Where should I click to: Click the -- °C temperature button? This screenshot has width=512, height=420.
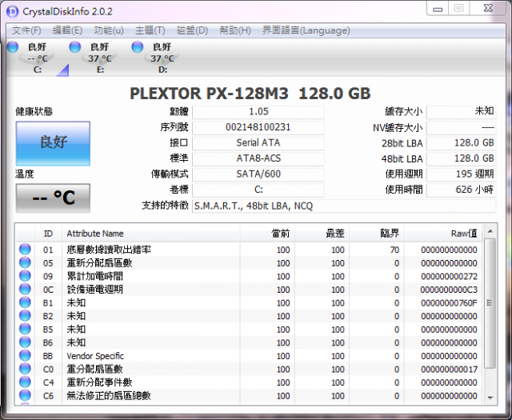pyautogui.click(x=53, y=198)
